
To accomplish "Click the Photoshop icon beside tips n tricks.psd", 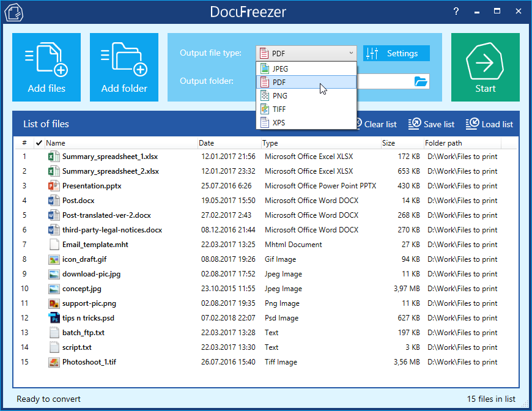I will tap(53, 317).
